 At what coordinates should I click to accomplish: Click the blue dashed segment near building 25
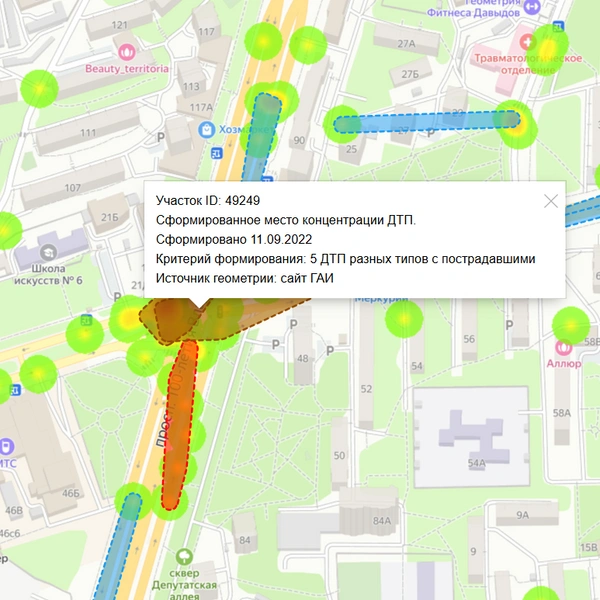[426, 122]
